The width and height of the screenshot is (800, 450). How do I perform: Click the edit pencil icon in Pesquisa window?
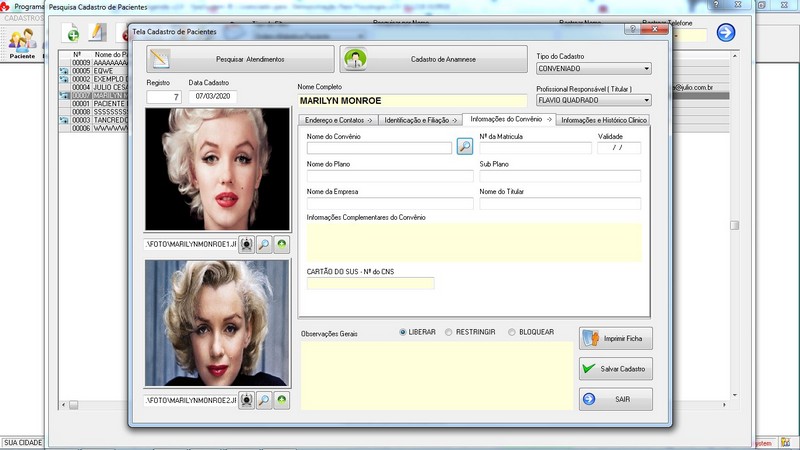pos(97,32)
